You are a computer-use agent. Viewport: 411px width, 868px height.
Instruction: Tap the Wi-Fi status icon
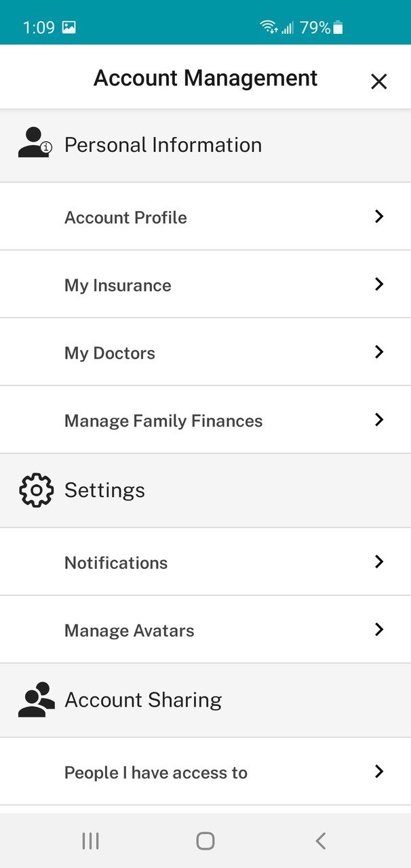click(x=269, y=27)
